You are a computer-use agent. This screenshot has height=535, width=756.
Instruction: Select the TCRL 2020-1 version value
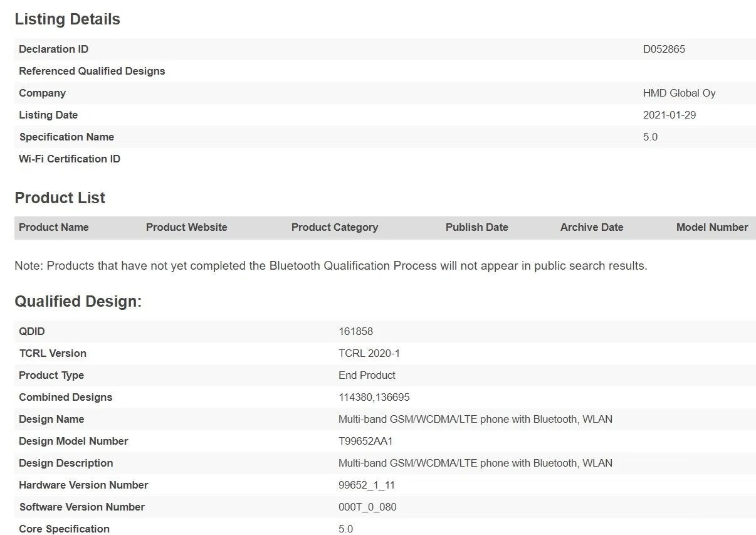pos(369,354)
